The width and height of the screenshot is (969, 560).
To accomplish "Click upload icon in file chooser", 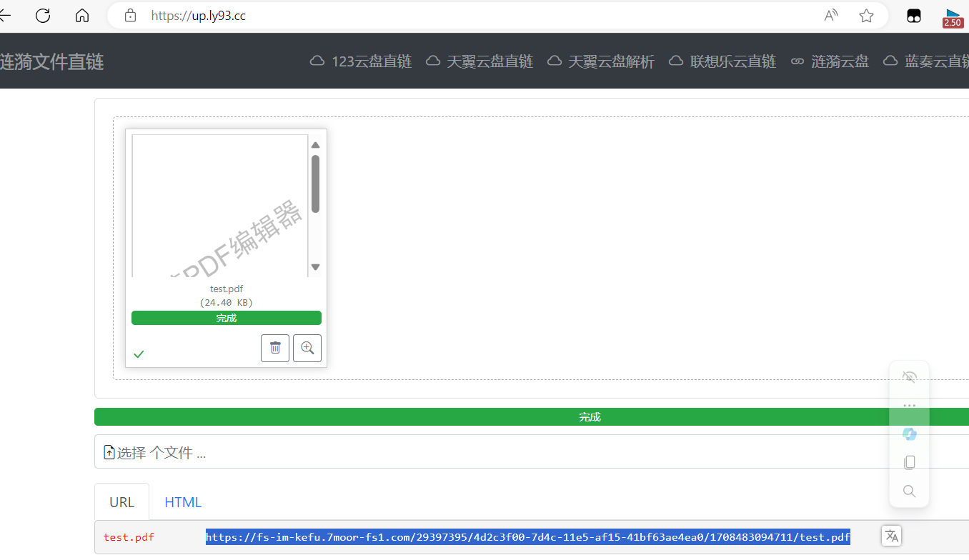I will 109,452.
